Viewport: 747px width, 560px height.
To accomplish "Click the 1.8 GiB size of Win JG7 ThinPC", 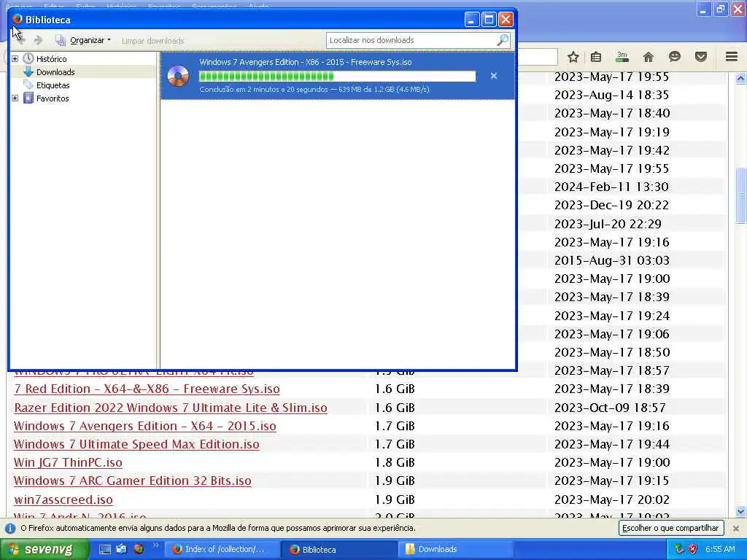I will pyautogui.click(x=395, y=463).
